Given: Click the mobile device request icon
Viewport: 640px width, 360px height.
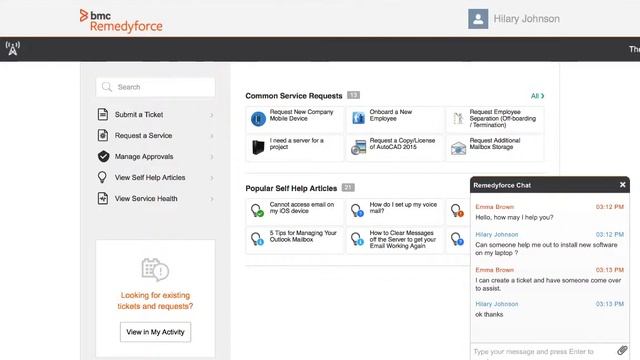Looking at the screenshot, I should pos(258,119).
